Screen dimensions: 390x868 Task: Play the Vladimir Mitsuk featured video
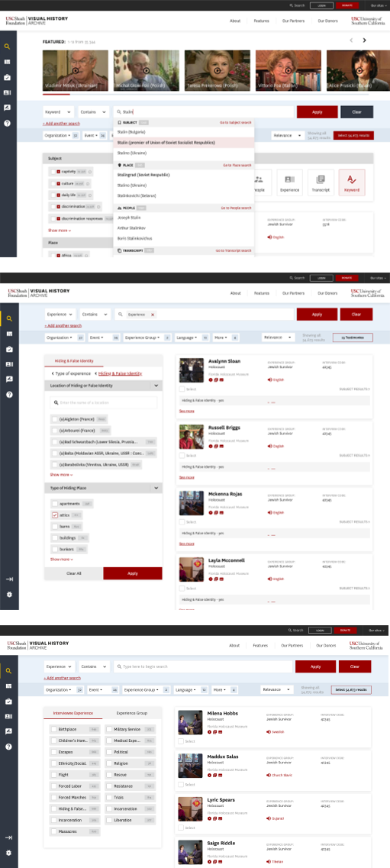point(76,70)
